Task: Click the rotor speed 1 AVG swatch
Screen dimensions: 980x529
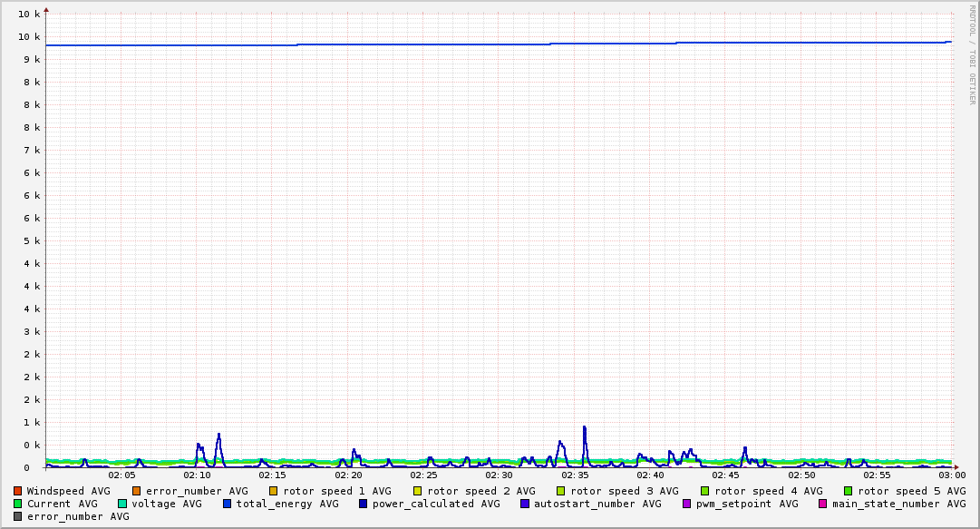Action: (x=274, y=491)
